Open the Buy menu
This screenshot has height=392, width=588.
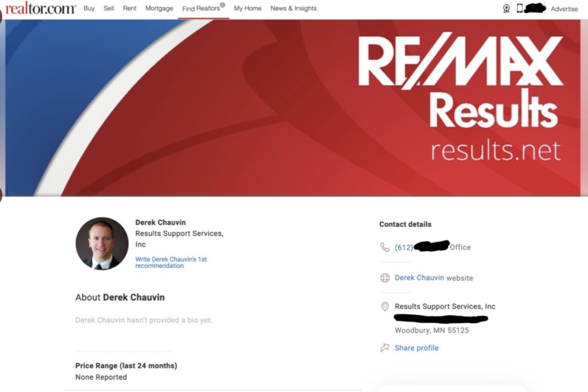coord(89,9)
